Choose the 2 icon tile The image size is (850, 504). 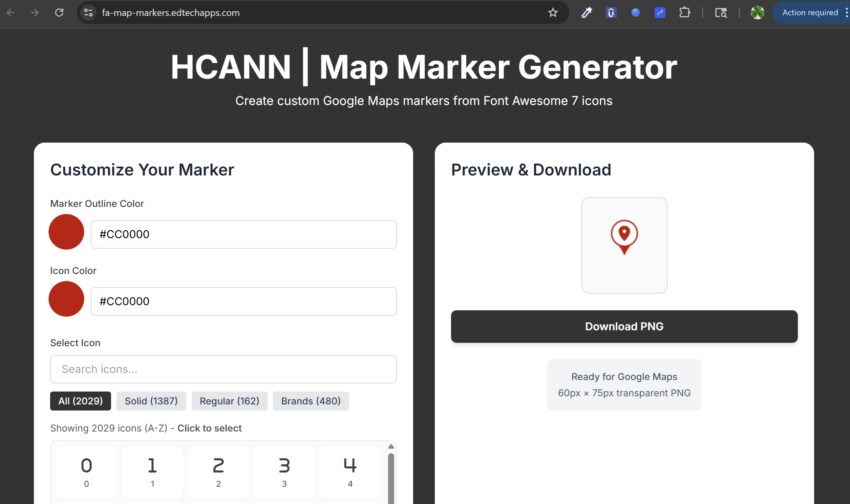(x=218, y=471)
